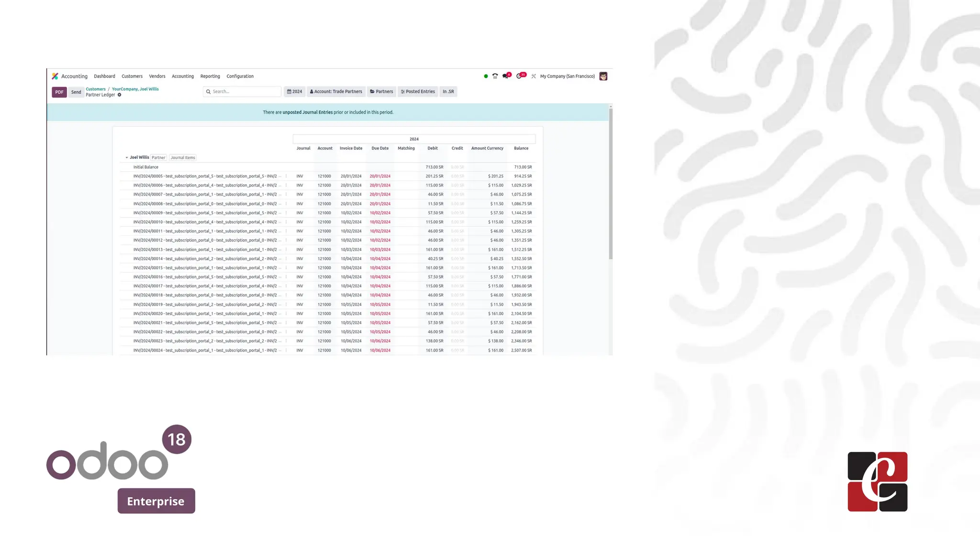The width and height of the screenshot is (980, 551).
Task: Open the VoIP phone icon in the header
Action: click(x=495, y=76)
